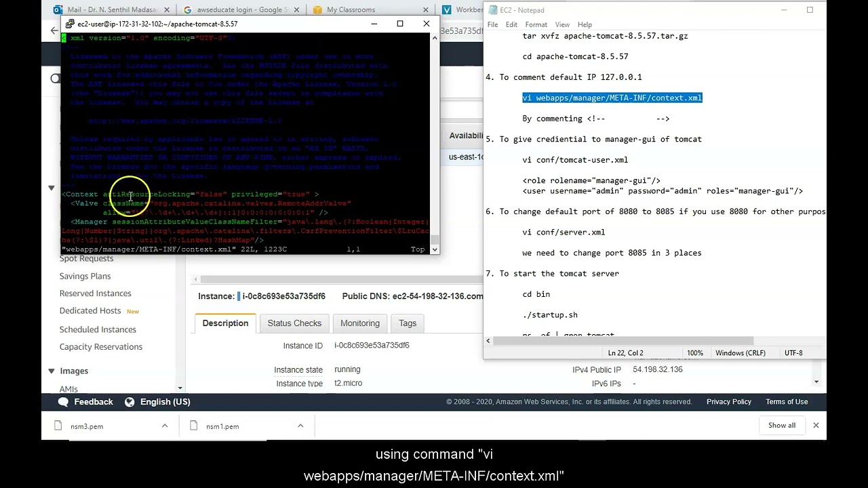Open Capacity Reservations in the sidebar
Viewport: 868px width, 488px height.
point(100,347)
